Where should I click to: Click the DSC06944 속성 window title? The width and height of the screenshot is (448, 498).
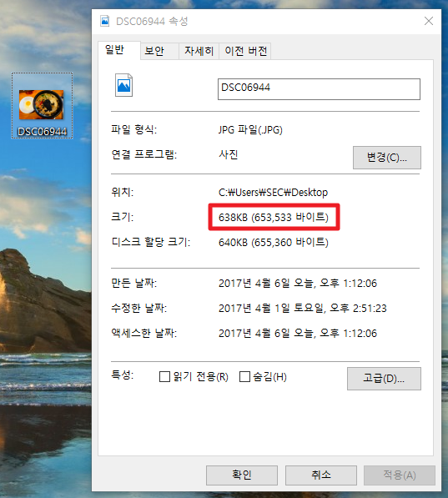coord(152,22)
